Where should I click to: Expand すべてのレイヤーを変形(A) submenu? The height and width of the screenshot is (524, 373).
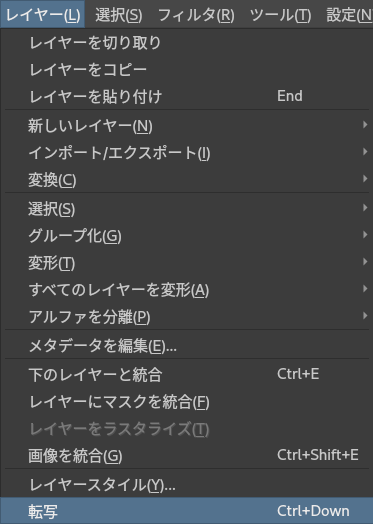click(x=187, y=289)
